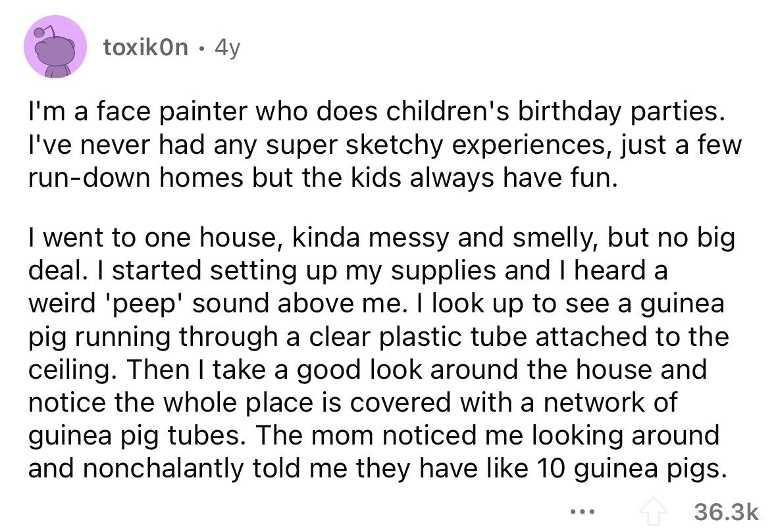Click the line beginning "ceiling. Then I take"
The width and height of the screenshot is (776, 532).
point(367,370)
